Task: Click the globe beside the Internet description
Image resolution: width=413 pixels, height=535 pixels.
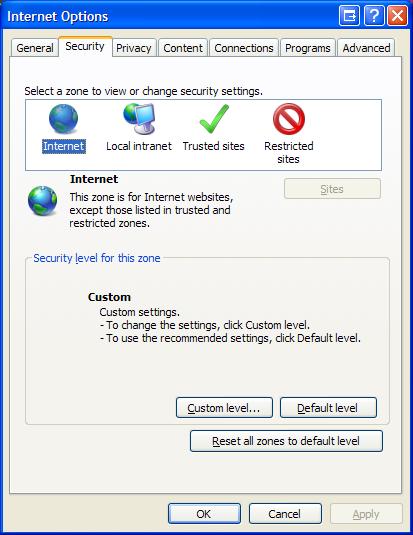Action: point(43,201)
